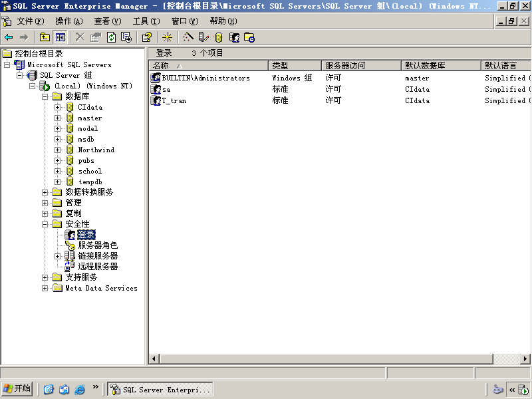Click the horizontal scrollbar left arrow
This screenshot has height=399, width=532.
point(154,358)
